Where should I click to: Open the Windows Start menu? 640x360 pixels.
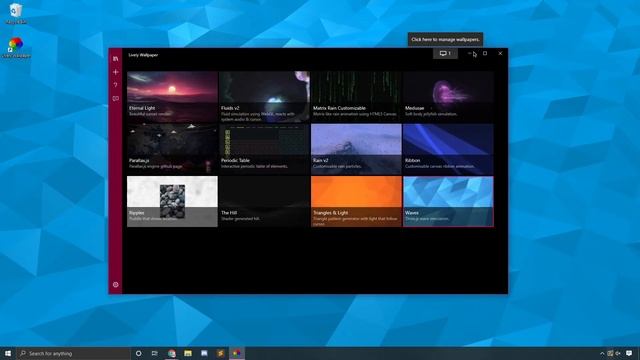point(8,353)
